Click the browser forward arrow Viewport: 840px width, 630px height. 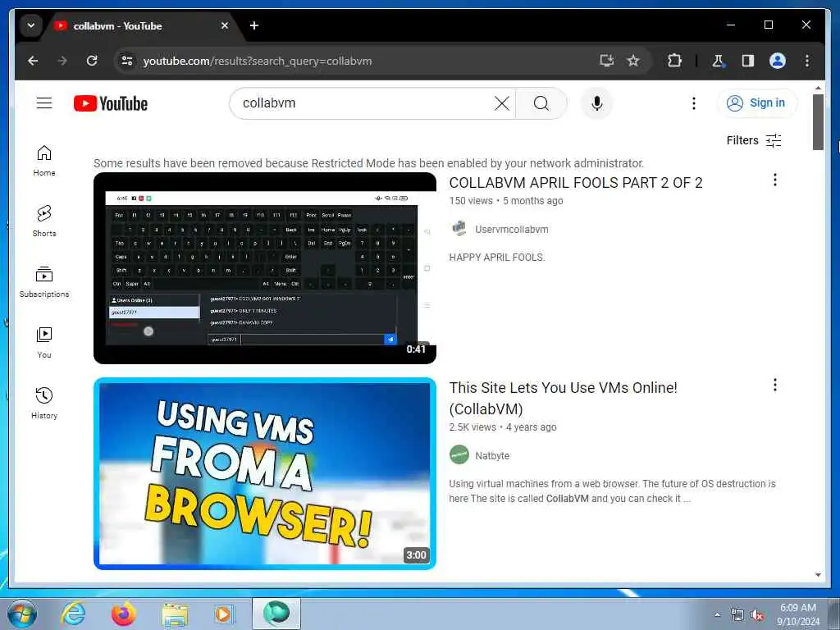62,61
